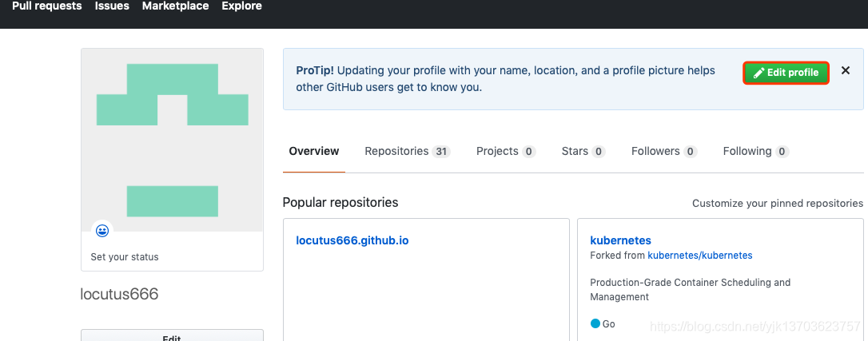Open the profile avatar image
Screen dimensions: 868x341
point(172,140)
